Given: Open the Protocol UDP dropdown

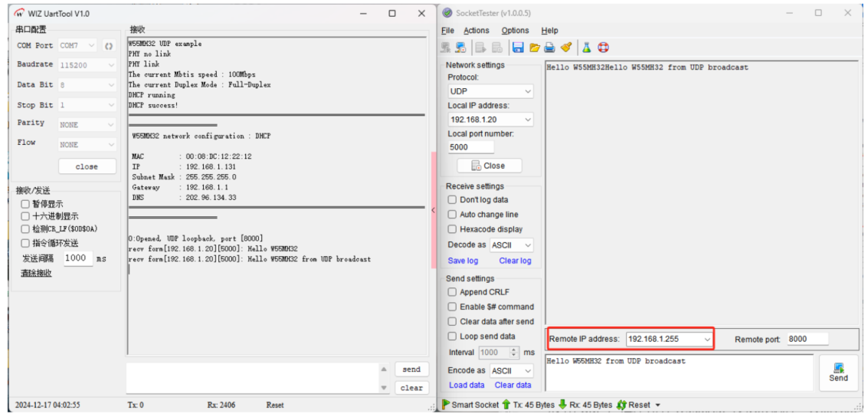Looking at the screenshot, I should click(491, 91).
